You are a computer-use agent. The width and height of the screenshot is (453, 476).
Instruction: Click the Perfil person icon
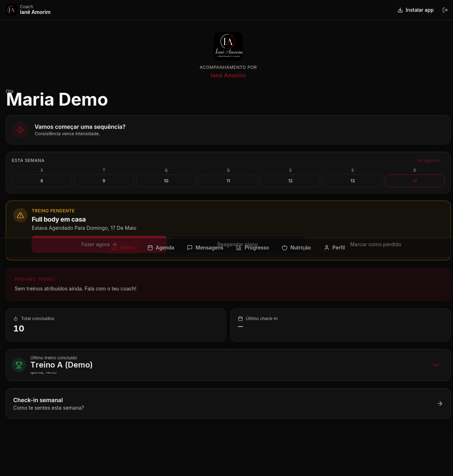(327, 248)
